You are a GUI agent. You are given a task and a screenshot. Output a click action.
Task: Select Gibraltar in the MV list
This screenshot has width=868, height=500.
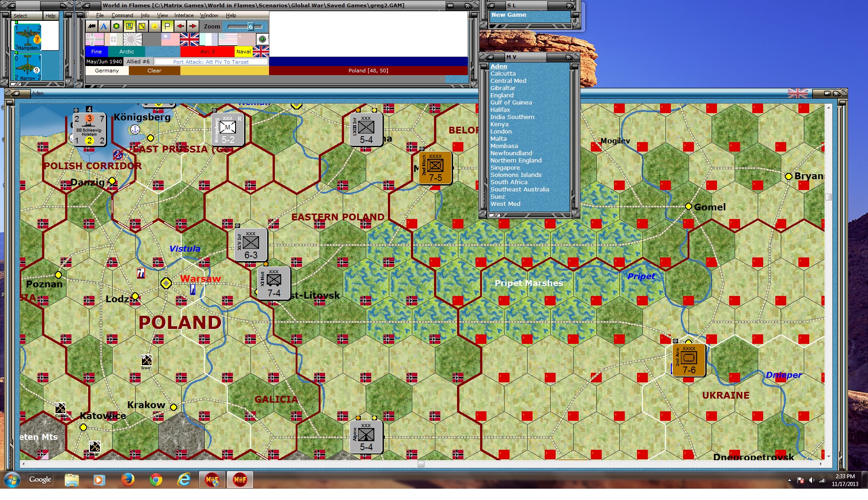click(502, 88)
